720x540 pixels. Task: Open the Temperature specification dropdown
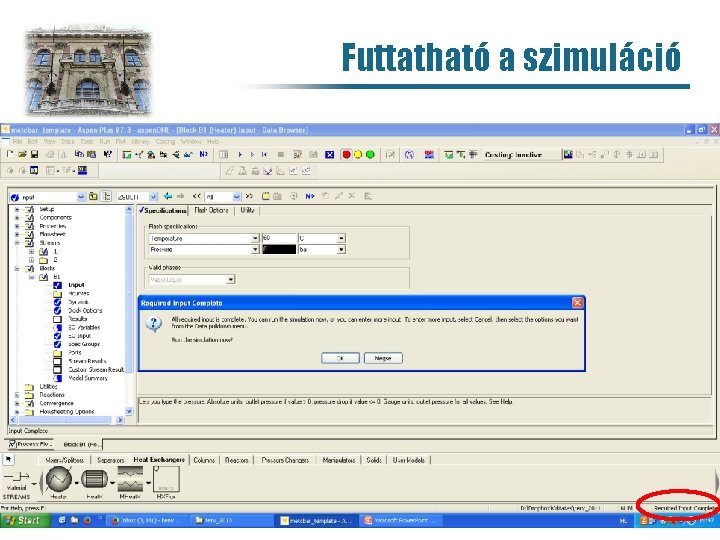tap(255, 238)
